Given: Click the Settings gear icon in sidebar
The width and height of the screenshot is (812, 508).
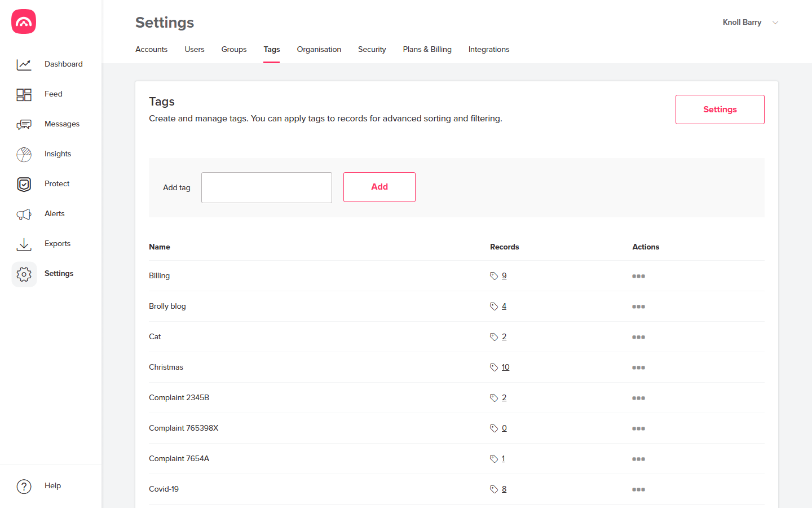Looking at the screenshot, I should tap(24, 274).
